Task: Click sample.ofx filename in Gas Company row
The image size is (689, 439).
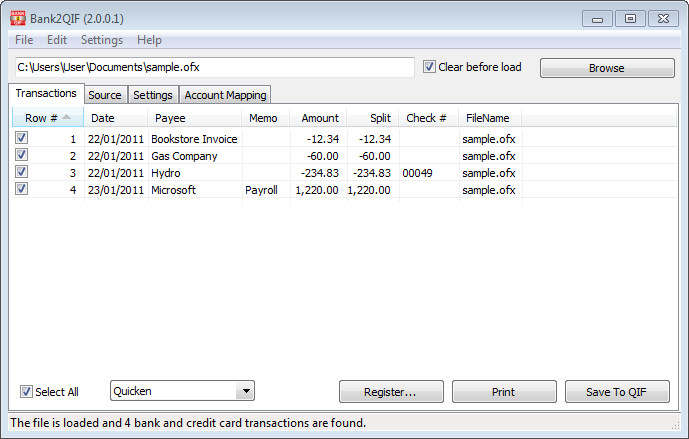Action: [489, 156]
